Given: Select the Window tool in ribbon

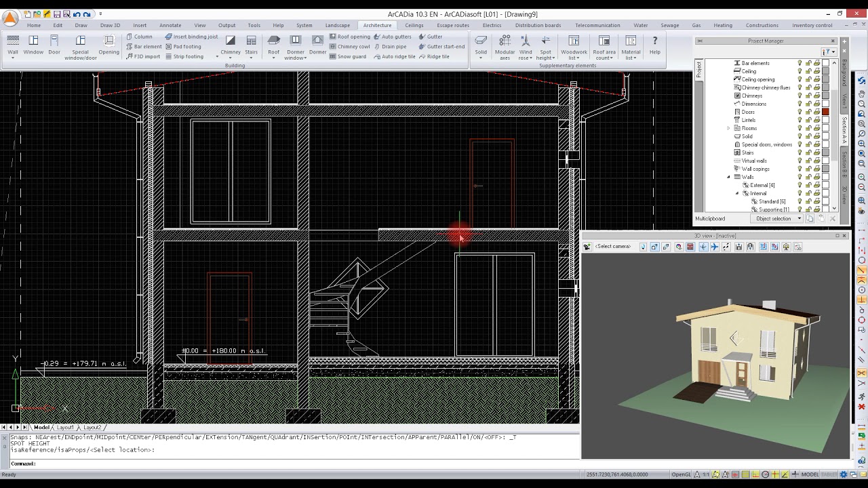Looking at the screenshot, I should point(33,46).
